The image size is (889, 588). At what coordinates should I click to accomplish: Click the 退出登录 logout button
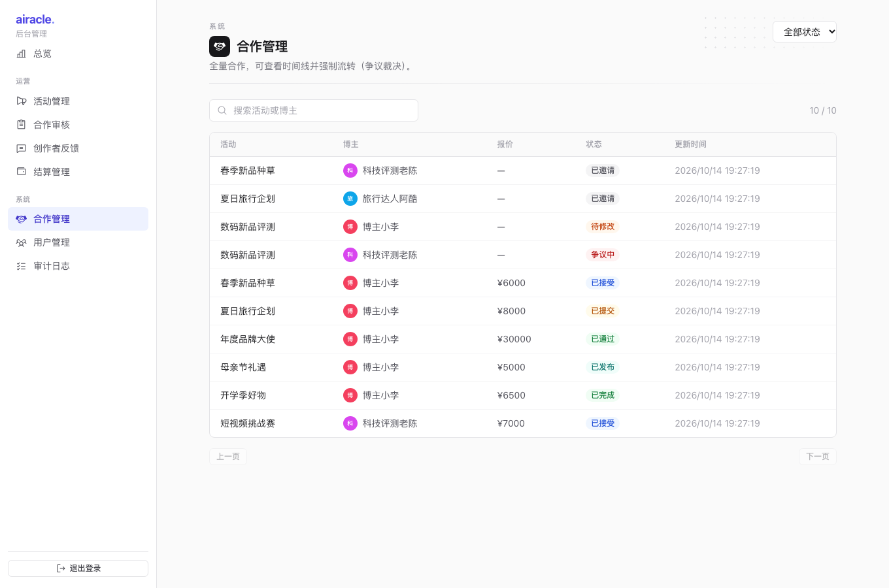pos(78,568)
